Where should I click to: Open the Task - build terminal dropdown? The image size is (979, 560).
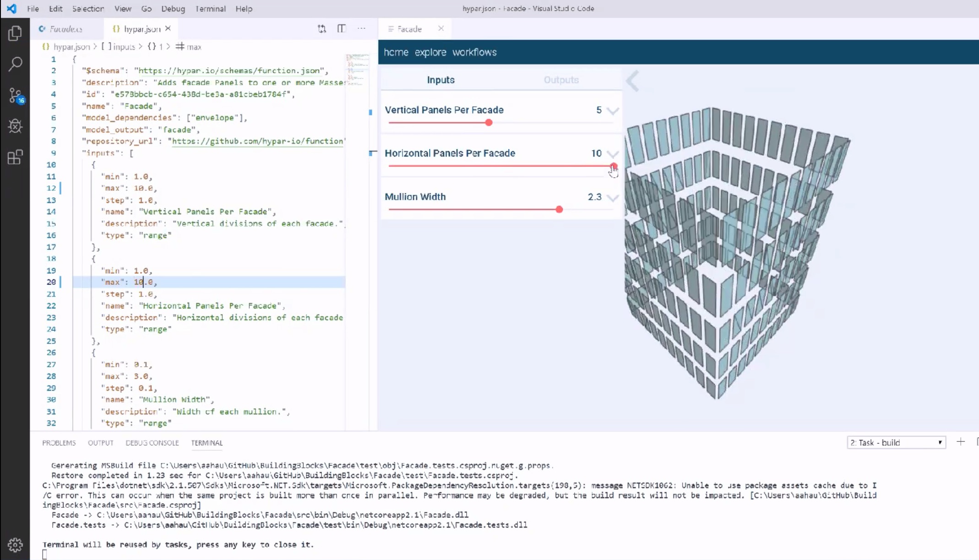[896, 442]
